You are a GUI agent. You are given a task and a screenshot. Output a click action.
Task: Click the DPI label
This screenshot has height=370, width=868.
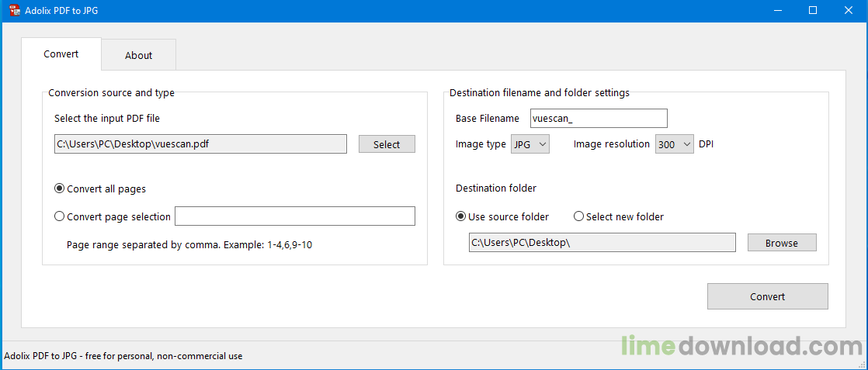coord(706,144)
